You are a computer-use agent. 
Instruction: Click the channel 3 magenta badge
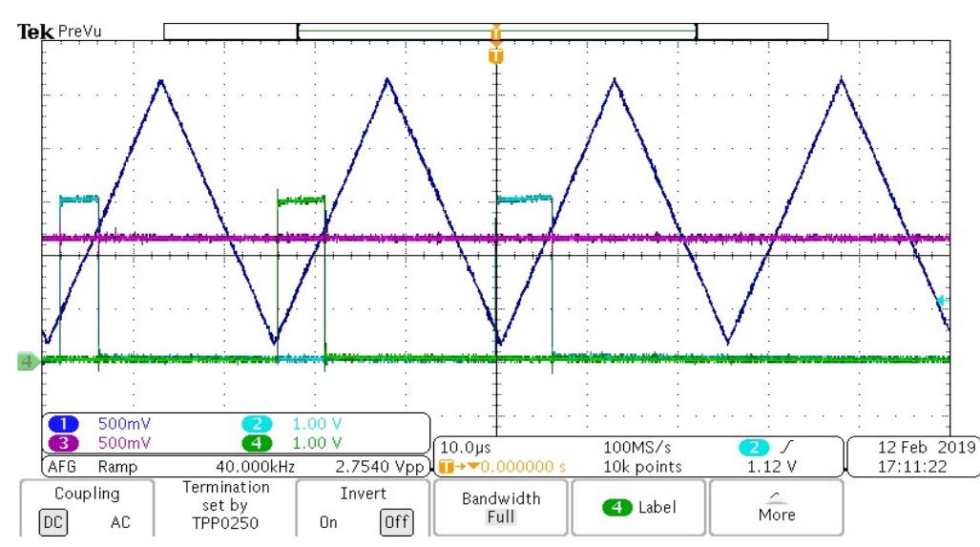64,443
